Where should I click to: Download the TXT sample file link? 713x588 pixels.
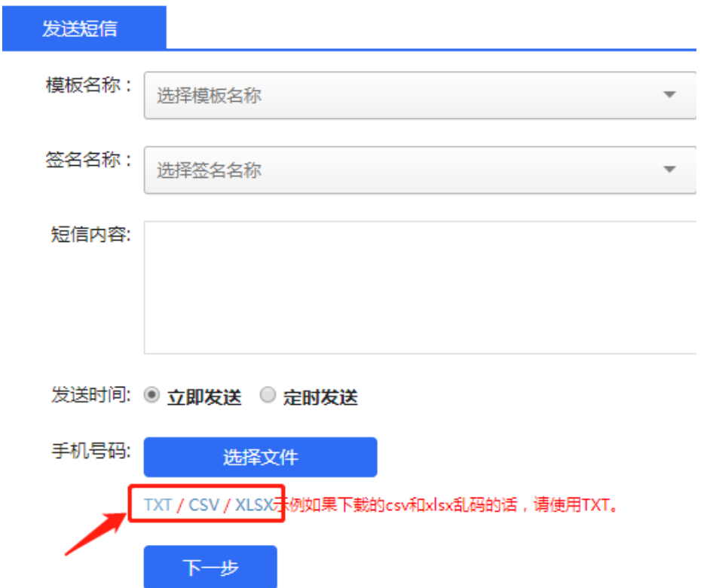click(x=158, y=505)
